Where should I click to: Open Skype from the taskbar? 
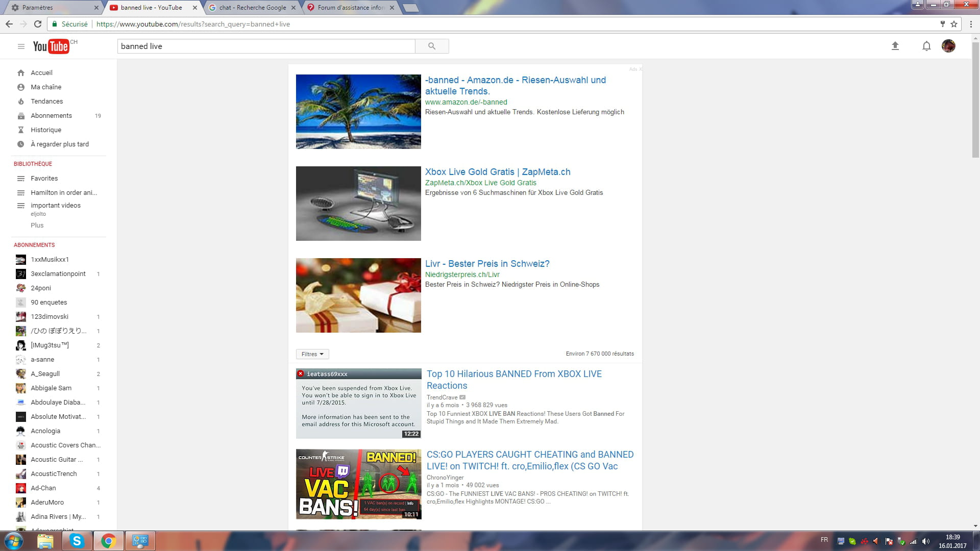click(77, 541)
